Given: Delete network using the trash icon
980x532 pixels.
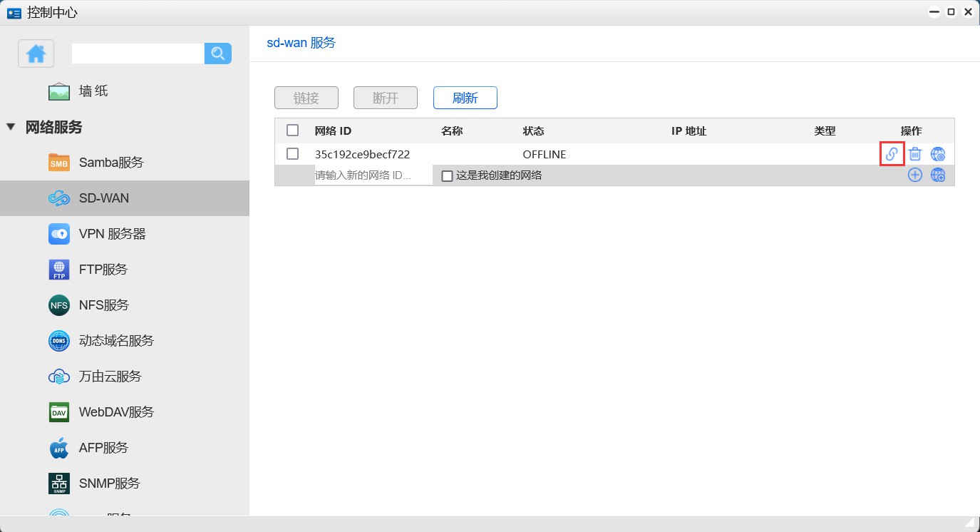Looking at the screenshot, I should (915, 153).
